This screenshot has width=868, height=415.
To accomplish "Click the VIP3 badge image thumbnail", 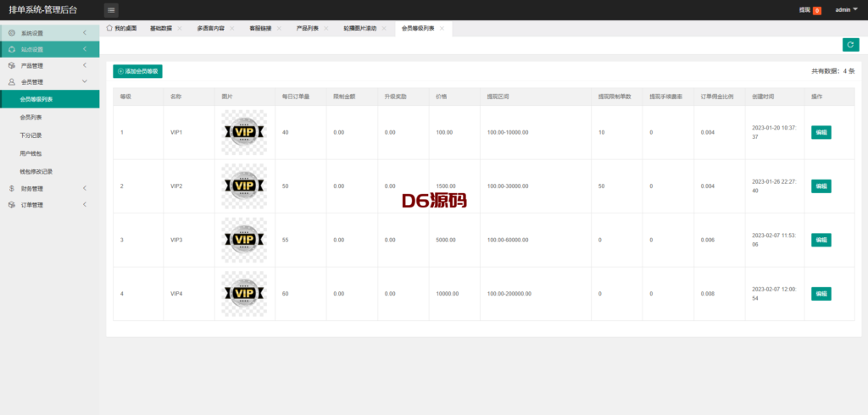I will point(244,240).
